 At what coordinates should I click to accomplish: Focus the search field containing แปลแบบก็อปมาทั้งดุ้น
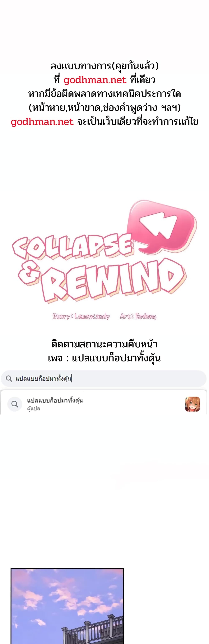coord(104,379)
